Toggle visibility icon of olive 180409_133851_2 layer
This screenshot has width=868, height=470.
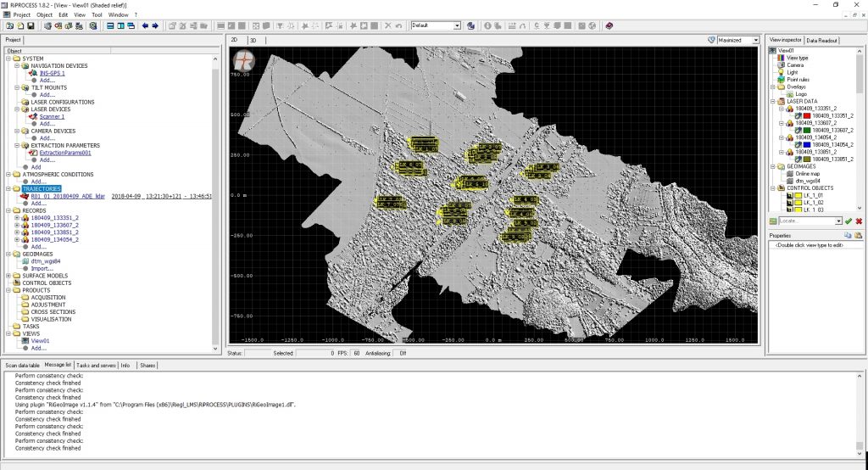[x=798, y=159]
